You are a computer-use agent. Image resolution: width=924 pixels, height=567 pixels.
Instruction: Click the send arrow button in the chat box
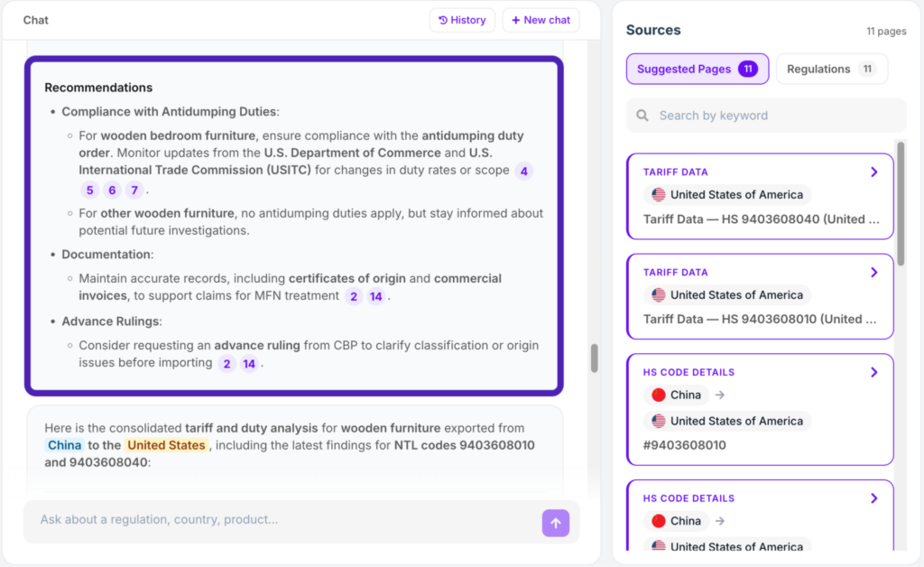click(x=556, y=523)
